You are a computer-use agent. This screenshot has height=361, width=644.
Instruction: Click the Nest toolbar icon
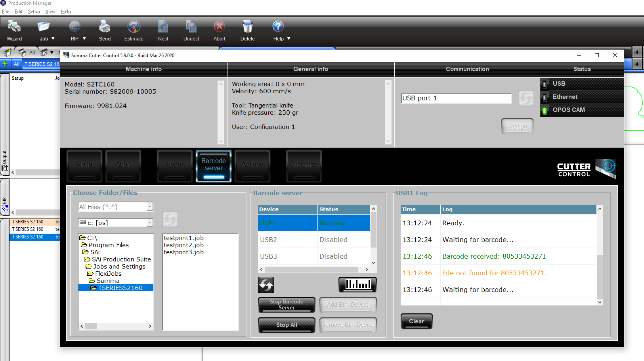point(163,27)
